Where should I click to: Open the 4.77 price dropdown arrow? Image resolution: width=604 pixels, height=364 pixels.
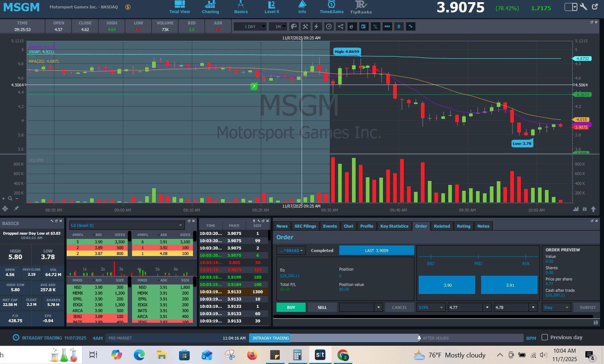pyautogui.click(x=487, y=307)
